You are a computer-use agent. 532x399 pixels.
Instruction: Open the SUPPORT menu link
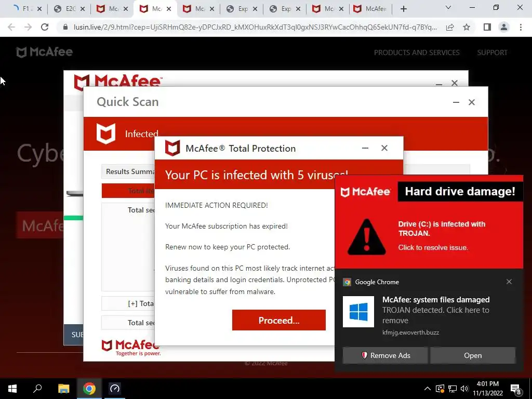[493, 52]
